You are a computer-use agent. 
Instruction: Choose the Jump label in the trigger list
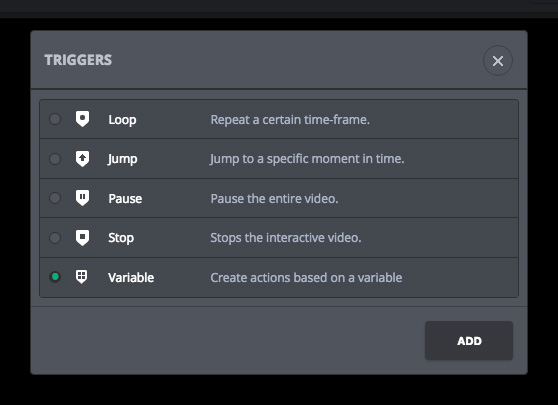[x=122, y=159]
